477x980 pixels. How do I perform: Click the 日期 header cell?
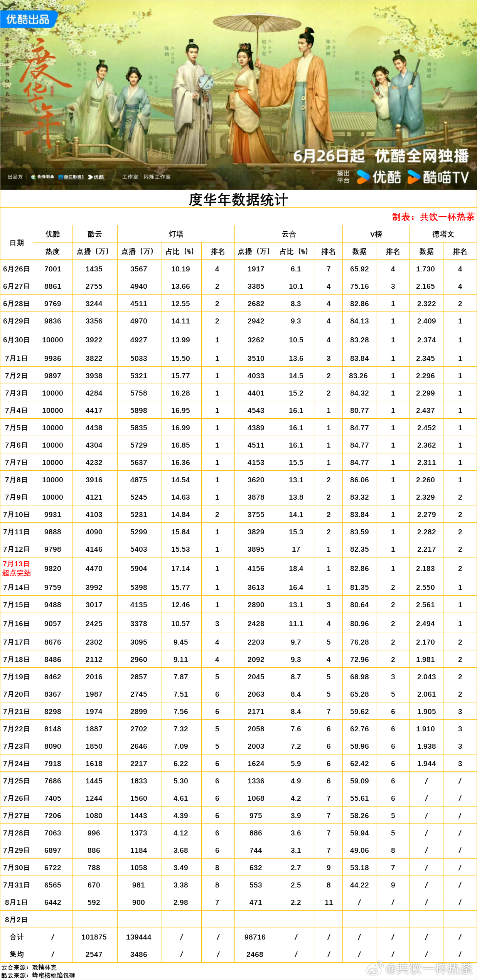pyautogui.click(x=17, y=243)
